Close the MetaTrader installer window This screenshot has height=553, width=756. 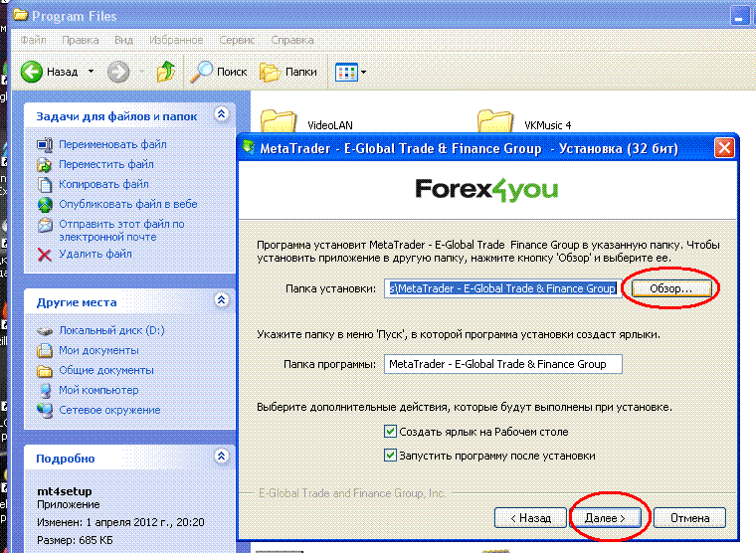(724, 148)
